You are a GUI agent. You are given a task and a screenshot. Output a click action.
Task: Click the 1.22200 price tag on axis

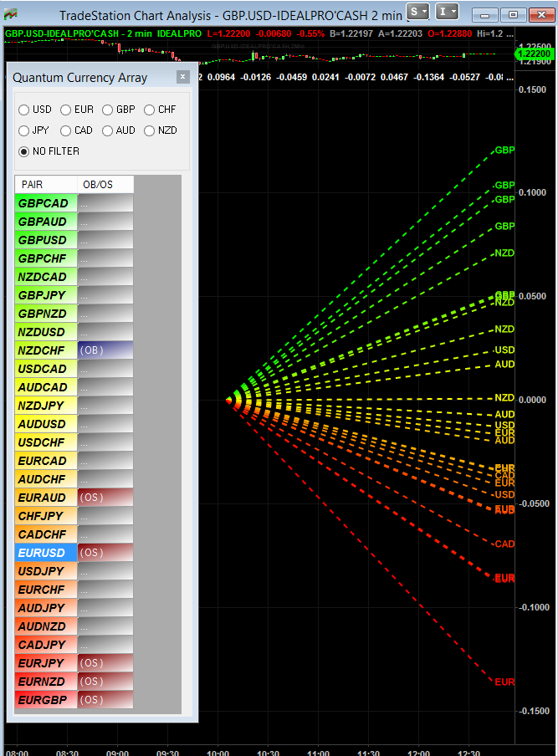click(534, 54)
